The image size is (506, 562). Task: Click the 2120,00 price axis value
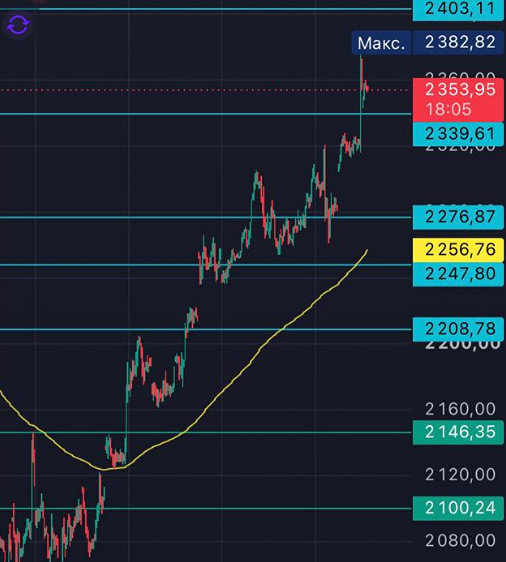click(x=460, y=475)
